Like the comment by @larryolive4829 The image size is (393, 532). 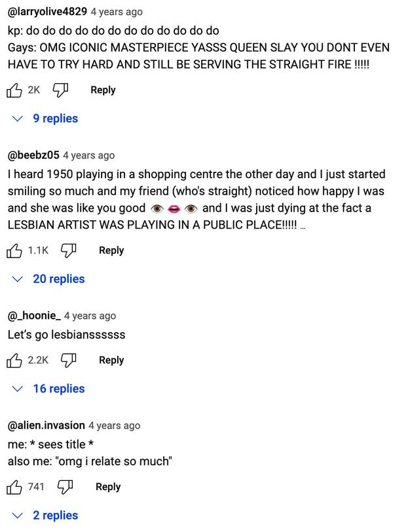point(14,90)
